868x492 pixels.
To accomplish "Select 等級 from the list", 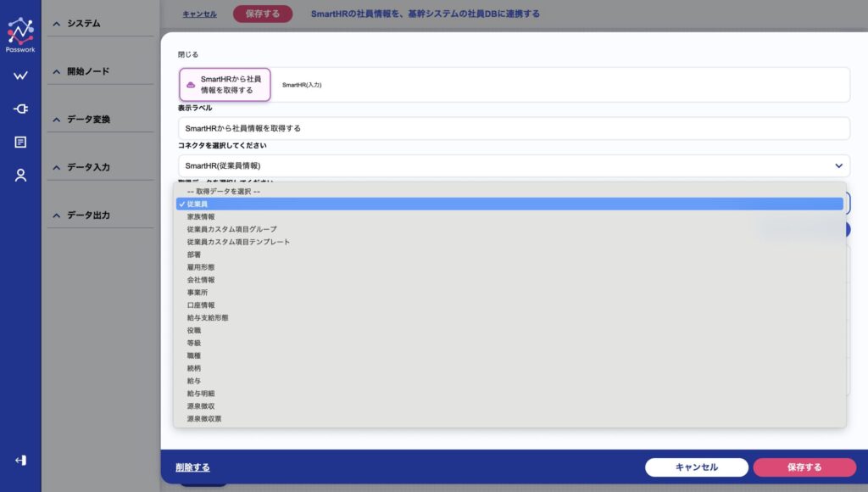I will coord(509,343).
